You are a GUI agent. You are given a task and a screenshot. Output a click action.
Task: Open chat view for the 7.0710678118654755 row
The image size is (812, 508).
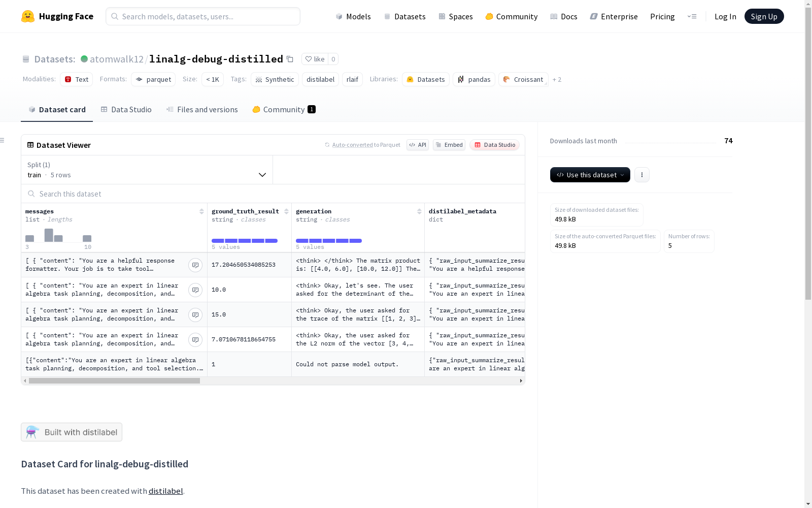(195, 340)
